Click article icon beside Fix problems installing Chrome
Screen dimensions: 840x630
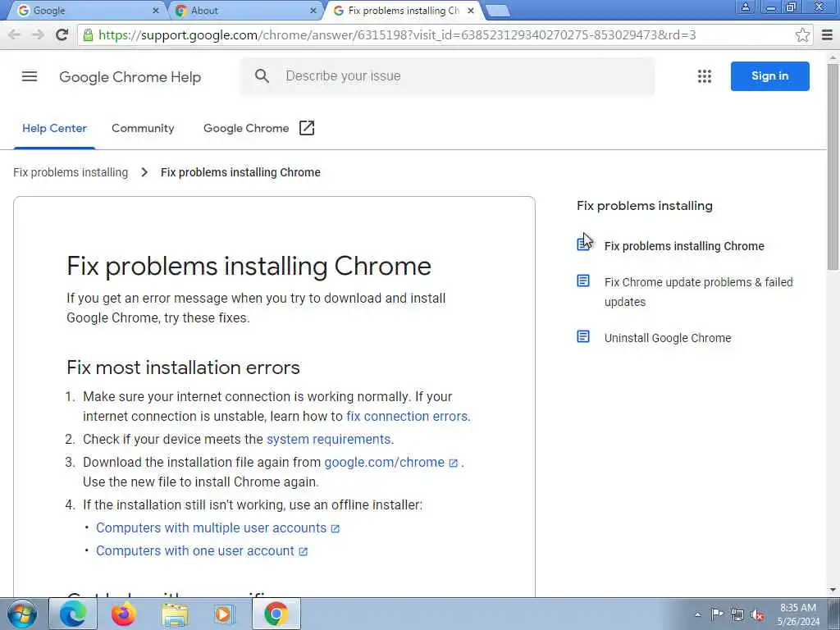[x=583, y=244]
